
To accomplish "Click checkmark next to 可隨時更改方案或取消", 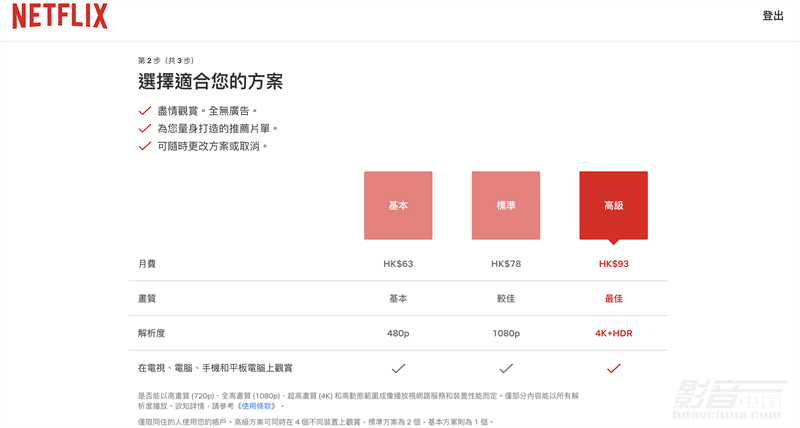I will click(145, 146).
